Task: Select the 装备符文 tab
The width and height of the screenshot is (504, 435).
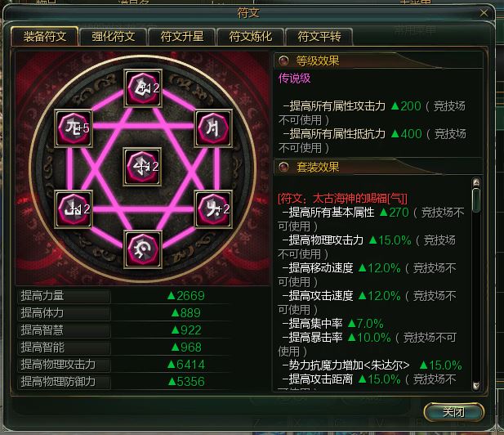Action: (x=45, y=36)
